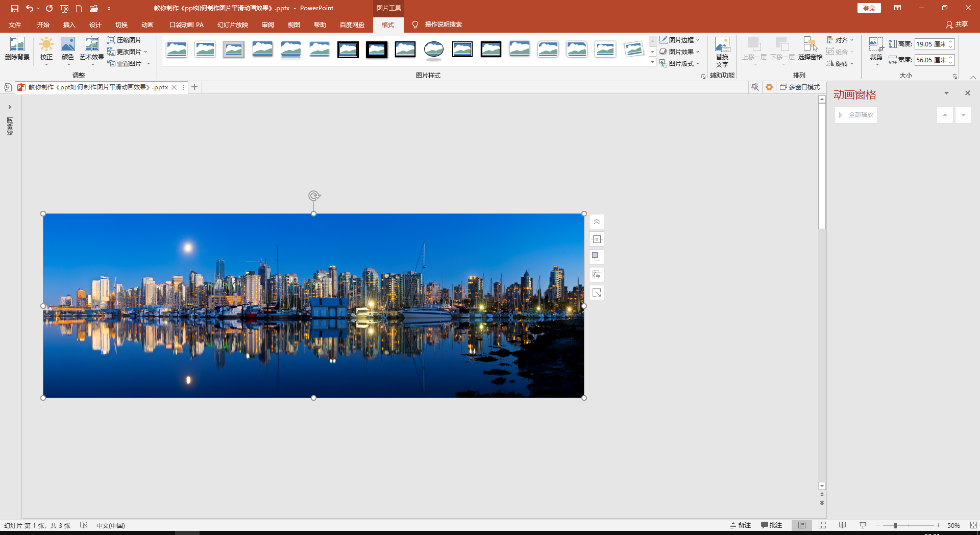Click the zoom slider handle
980x535 pixels.
[895, 525]
